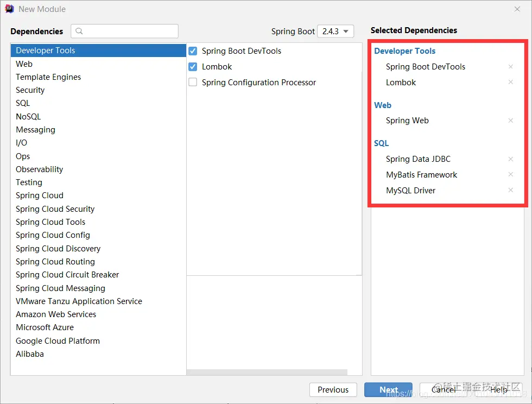Select the Messaging category
Image resolution: width=532 pixels, height=404 pixels.
click(x=98, y=130)
